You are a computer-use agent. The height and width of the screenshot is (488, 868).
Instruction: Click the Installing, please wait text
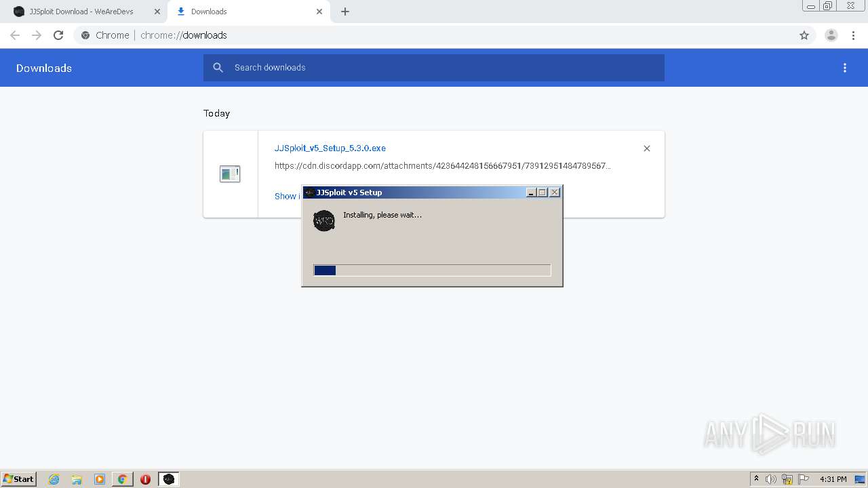[x=382, y=215]
